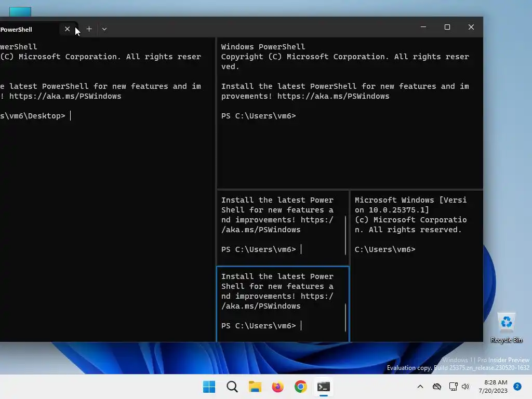
Task: Open a new terminal tab
Action: (89, 29)
